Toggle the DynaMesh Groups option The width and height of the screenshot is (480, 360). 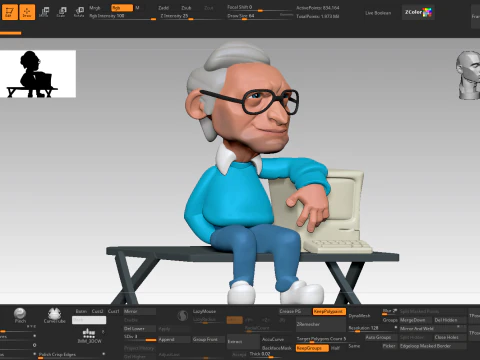tap(389, 320)
